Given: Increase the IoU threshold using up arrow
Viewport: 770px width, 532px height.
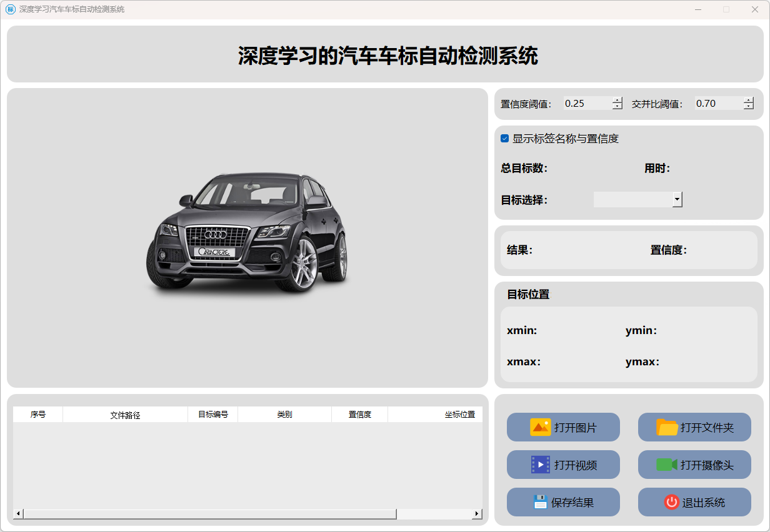Looking at the screenshot, I should (x=748, y=101).
